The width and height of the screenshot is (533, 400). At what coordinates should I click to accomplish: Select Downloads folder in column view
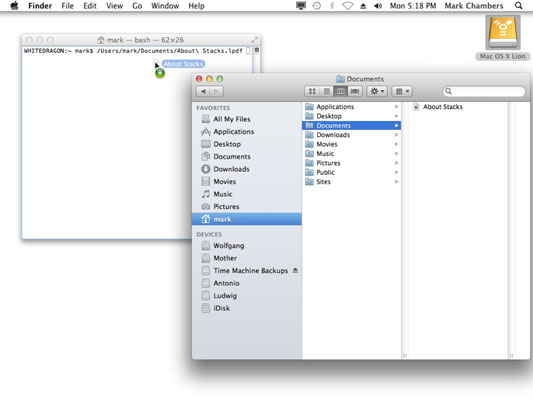351,135
